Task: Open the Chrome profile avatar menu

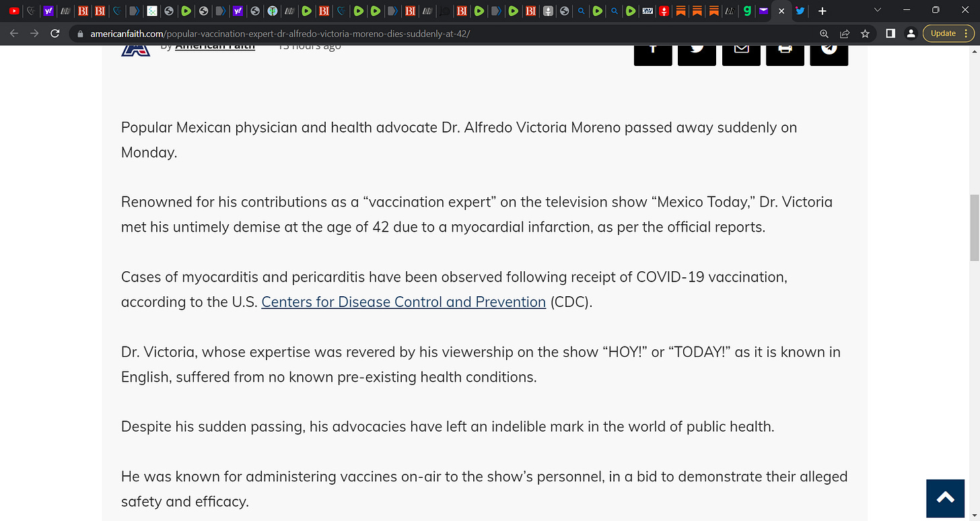Action: (911, 34)
